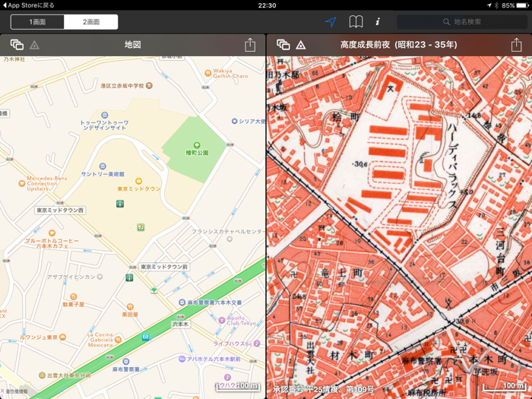Select 2画面 dual-screen mode
532x399 pixels.
[90, 22]
